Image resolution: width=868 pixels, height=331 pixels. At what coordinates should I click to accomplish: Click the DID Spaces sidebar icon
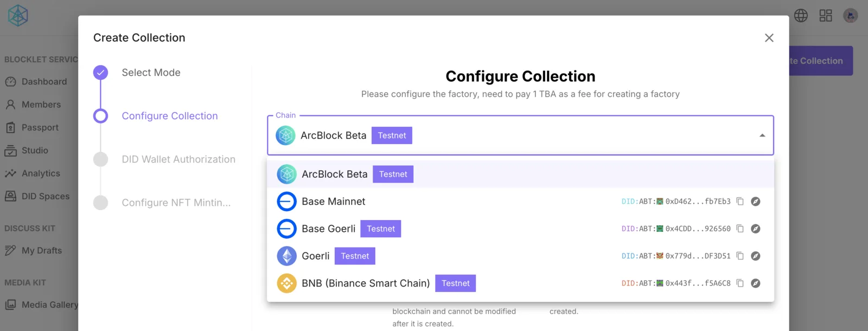pyautogui.click(x=10, y=196)
